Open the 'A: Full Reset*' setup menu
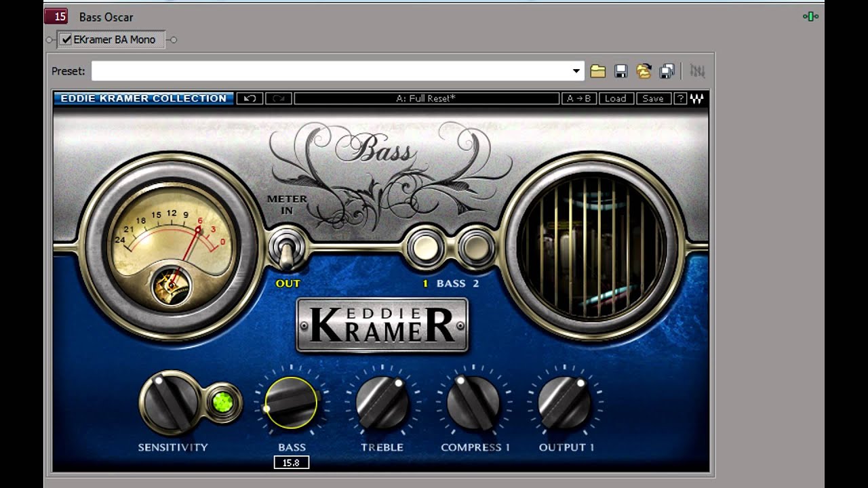The image size is (868, 488). (x=427, y=98)
